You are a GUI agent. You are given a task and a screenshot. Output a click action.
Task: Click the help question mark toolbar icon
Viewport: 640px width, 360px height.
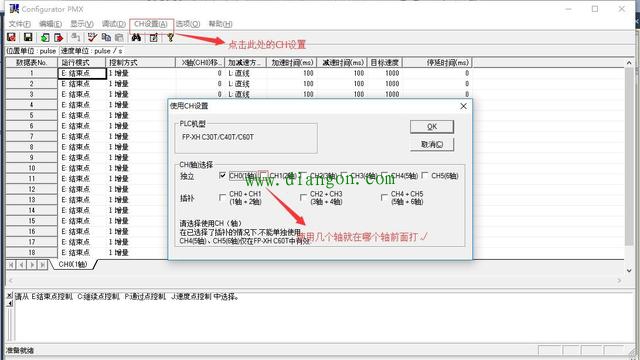[170, 38]
